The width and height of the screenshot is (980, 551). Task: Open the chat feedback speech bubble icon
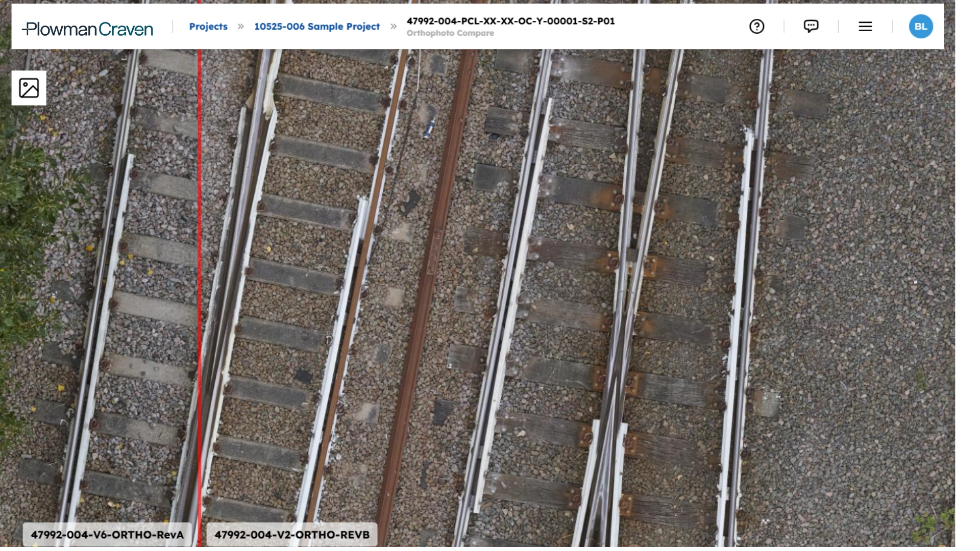(811, 27)
